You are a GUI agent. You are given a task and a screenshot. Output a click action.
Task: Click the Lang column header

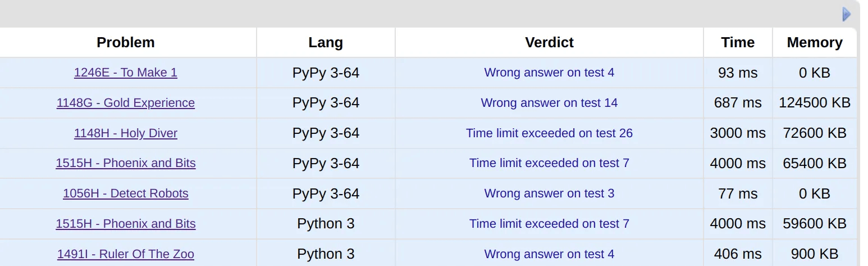coord(326,43)
